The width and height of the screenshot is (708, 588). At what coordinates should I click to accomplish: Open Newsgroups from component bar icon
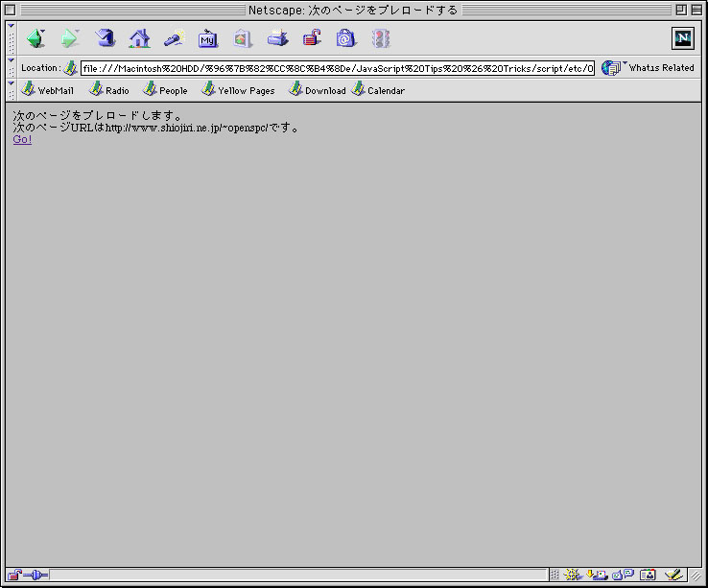tap(624, 575)
